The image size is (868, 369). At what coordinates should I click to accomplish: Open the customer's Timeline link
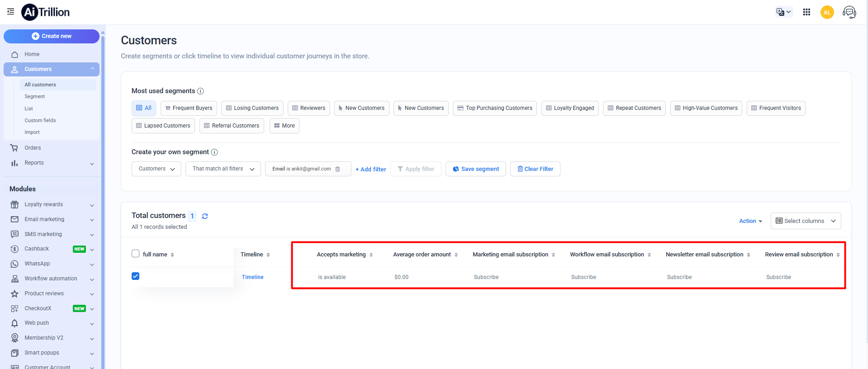(x=252, y=277)
